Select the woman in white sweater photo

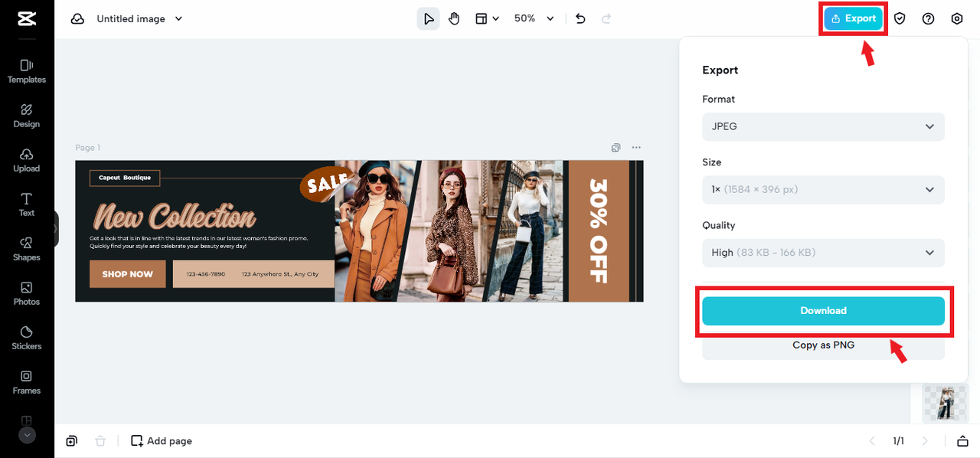tap(528, 231)
